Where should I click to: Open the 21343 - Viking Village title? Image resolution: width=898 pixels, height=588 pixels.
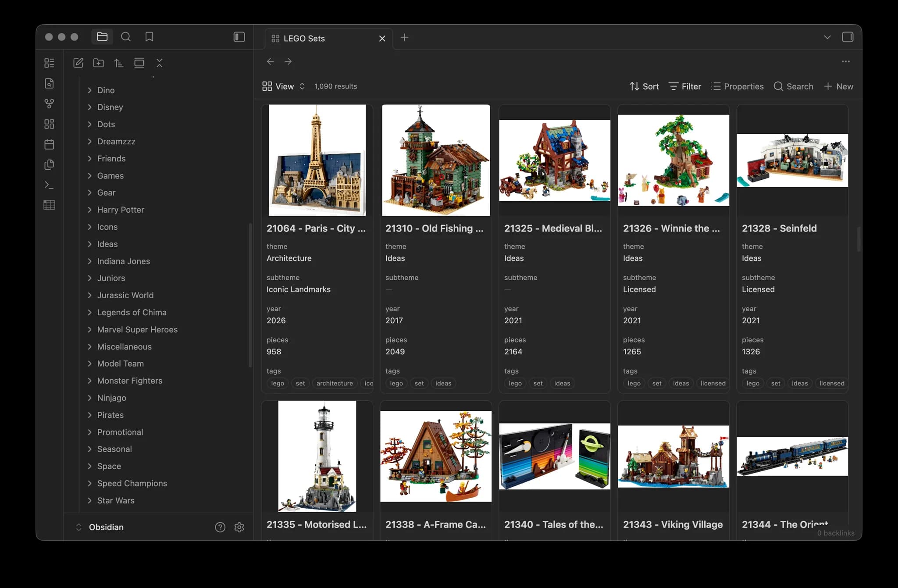coord(673,525)
